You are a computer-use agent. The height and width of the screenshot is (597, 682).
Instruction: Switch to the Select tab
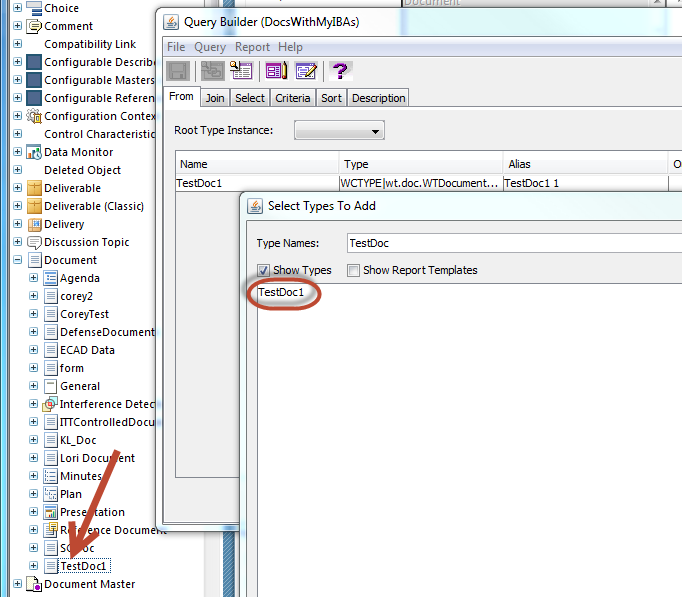(x=250, y=98)
